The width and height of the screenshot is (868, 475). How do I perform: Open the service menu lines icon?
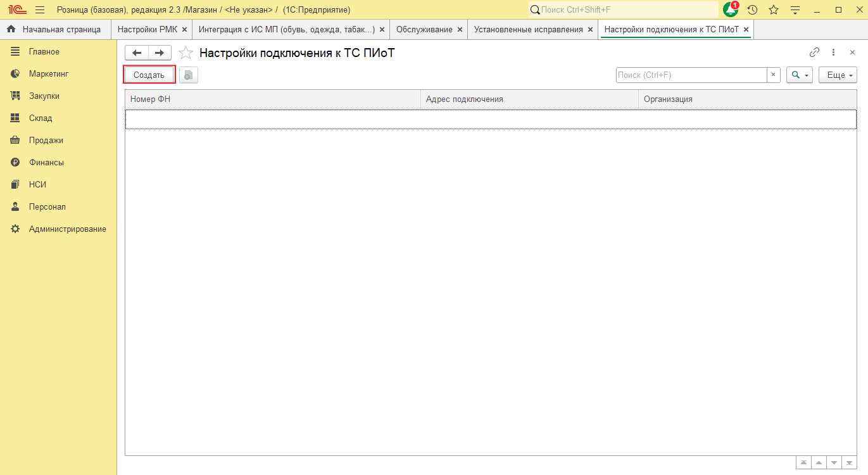coord(795,9)
